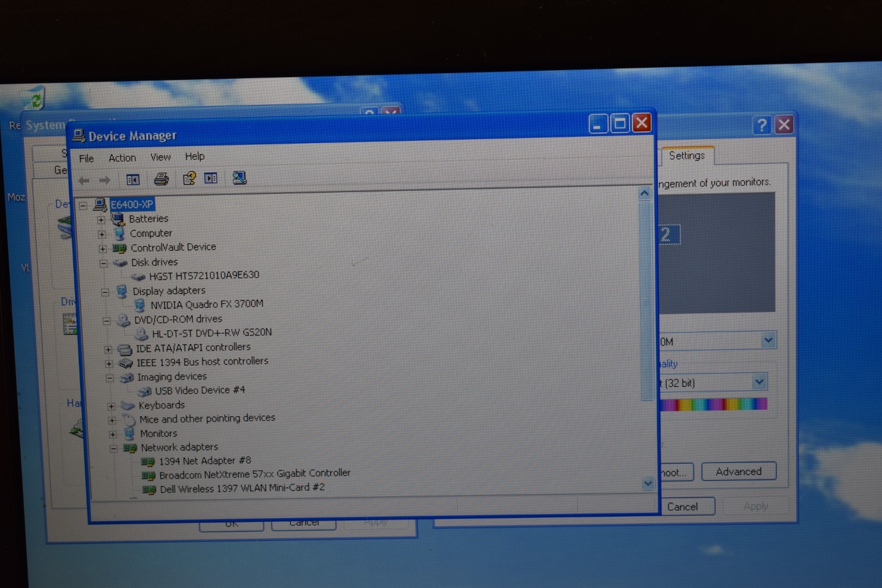Click the color quality spectrum bar

713,404
